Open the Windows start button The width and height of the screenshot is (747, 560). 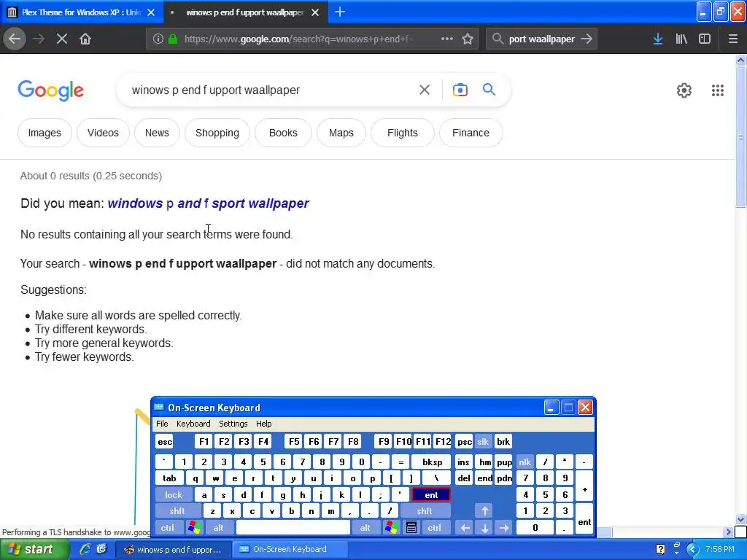click(34, 549)
